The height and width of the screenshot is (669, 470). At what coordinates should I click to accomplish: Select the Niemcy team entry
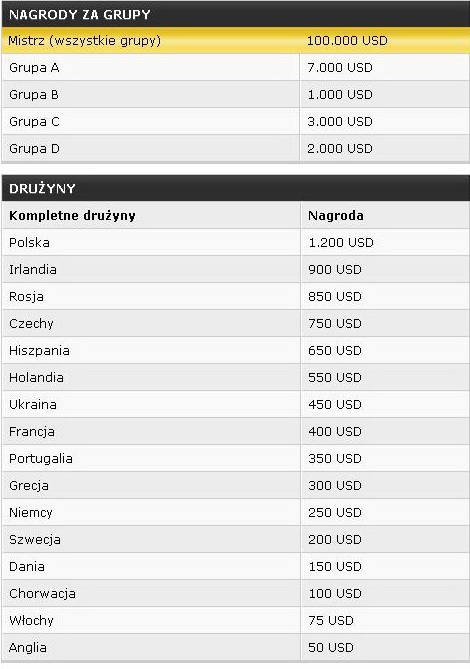[x=31, y=512]
